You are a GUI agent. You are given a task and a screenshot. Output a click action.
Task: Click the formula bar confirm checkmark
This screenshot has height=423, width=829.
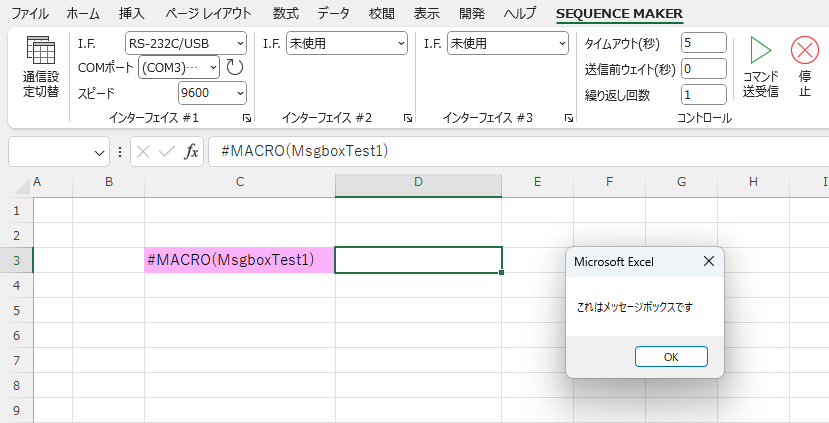[167, 152]
